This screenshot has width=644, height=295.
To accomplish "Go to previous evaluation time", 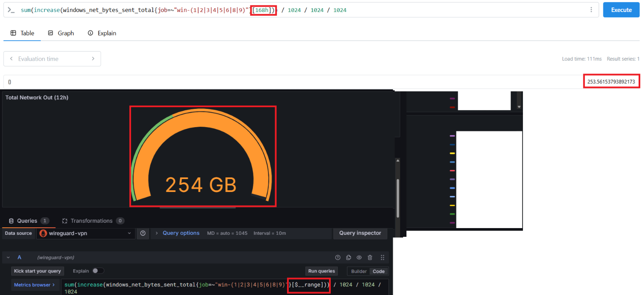I will (x=11, y=59).
